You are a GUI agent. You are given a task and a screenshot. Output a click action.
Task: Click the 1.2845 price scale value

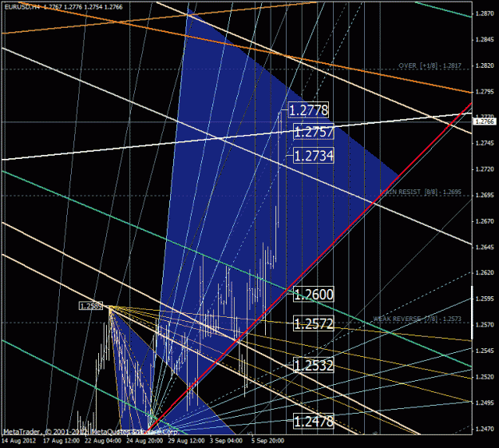[485, 39]
